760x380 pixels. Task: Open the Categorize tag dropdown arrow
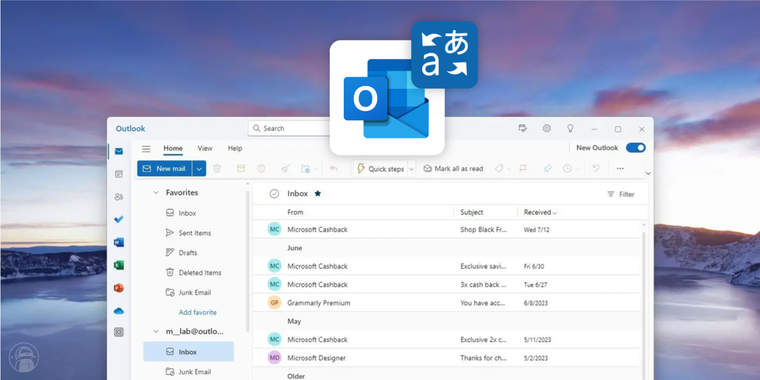coord(508,169)
